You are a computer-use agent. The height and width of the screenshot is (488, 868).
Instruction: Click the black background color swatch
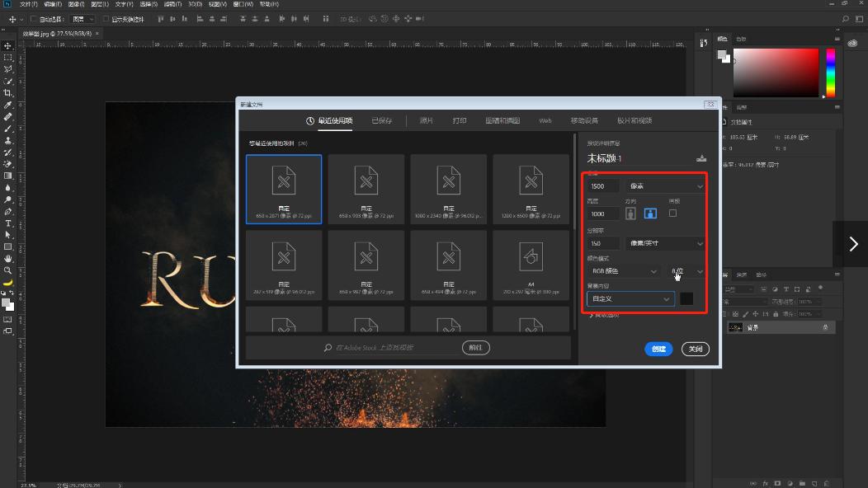686,298
